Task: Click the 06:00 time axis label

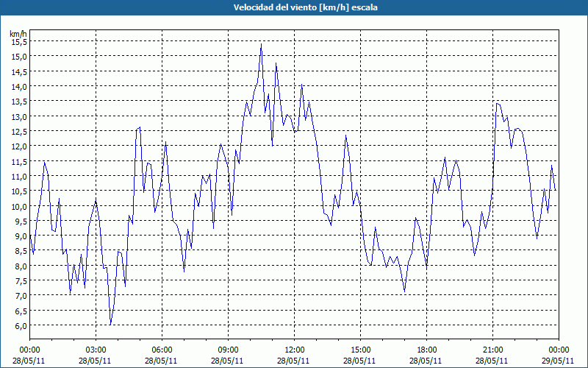Action: [162, 350]
